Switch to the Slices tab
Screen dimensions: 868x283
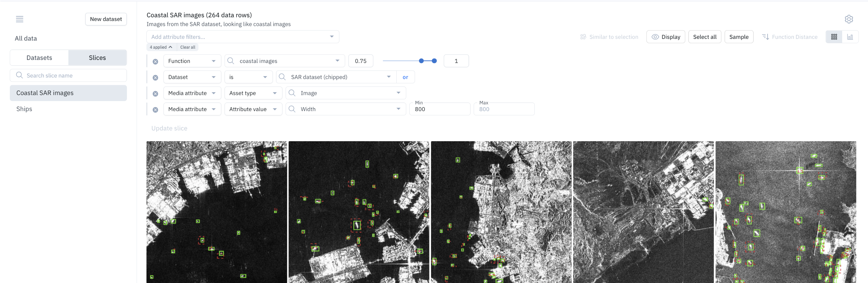click(x=97, y=58)
